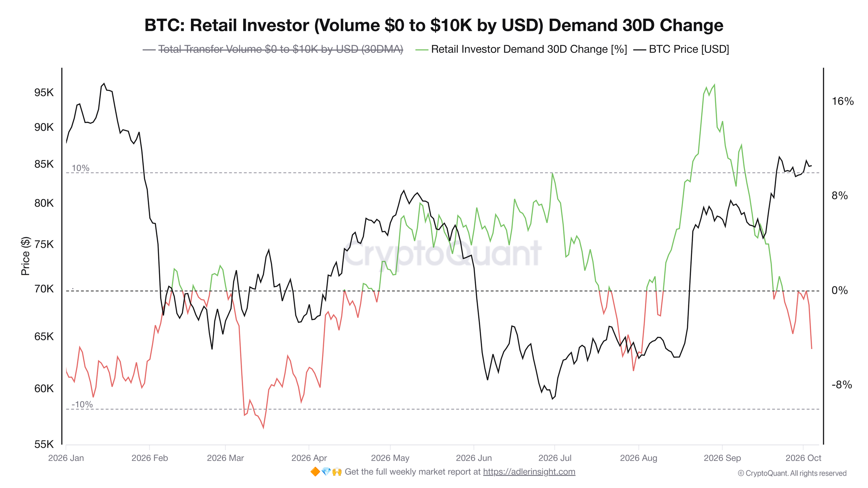Click the '2026 Mar' x-axis label
Viewport: 868px width, 488px height.
tap(225, 458)
